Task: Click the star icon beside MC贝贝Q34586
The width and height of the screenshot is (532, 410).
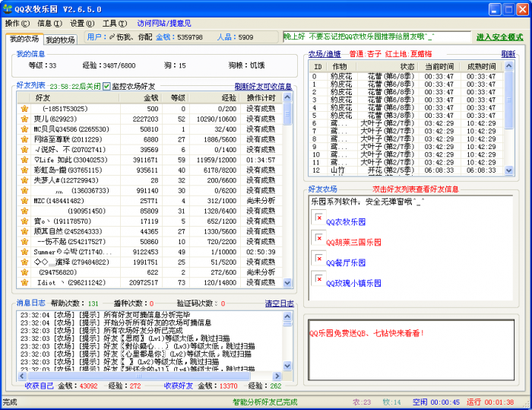Action: 24,129
